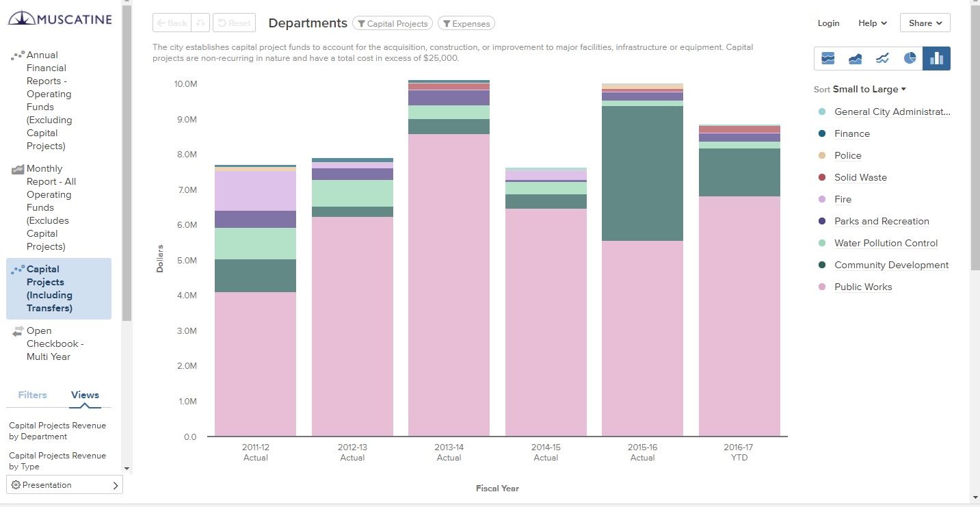980x507 pixels.
Task: Open the Sort Small to Large dropdown
Action: [866, 89]
